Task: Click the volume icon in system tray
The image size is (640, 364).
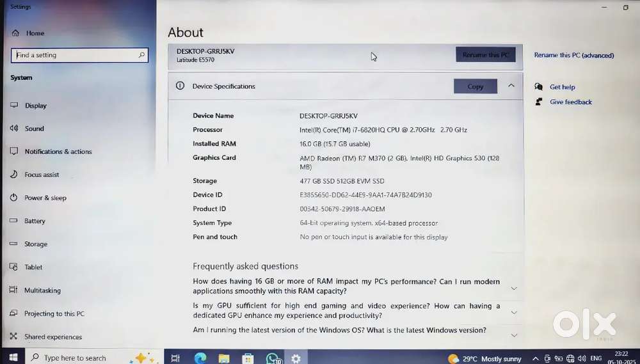Action: [x=582, y=358]
